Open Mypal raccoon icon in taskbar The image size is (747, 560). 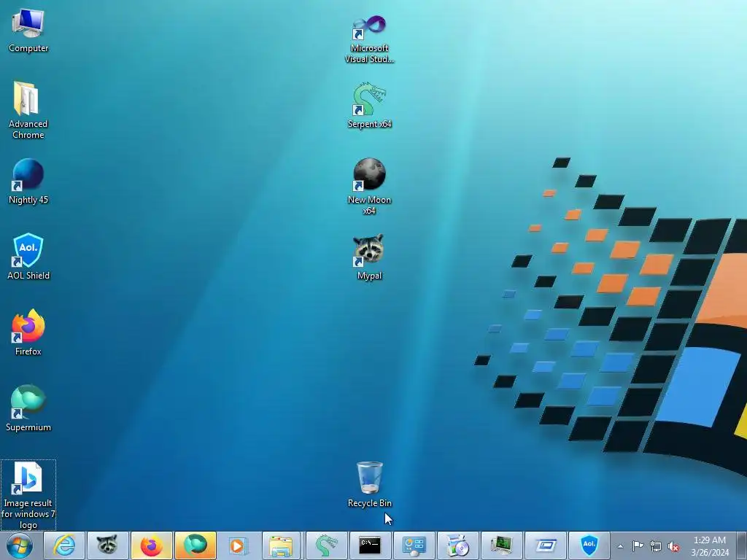pos(108,545)
